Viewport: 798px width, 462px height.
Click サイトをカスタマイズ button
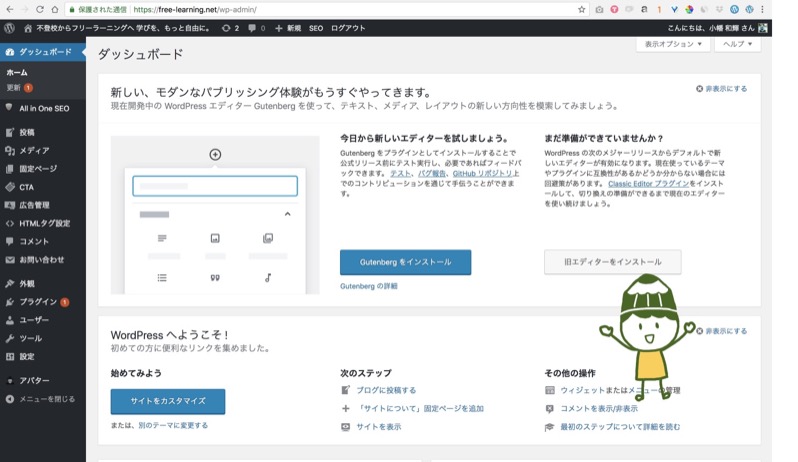pos(167,401)
